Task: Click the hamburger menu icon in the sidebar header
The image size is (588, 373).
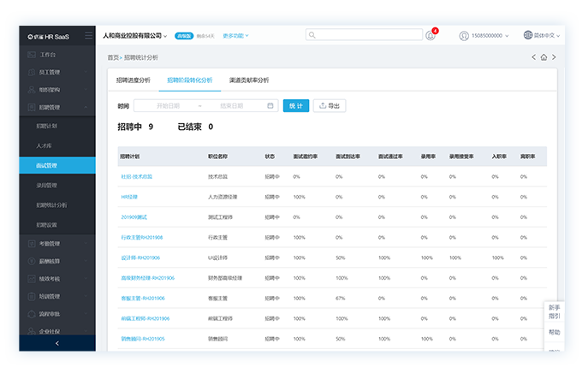Action: [88, 36]
